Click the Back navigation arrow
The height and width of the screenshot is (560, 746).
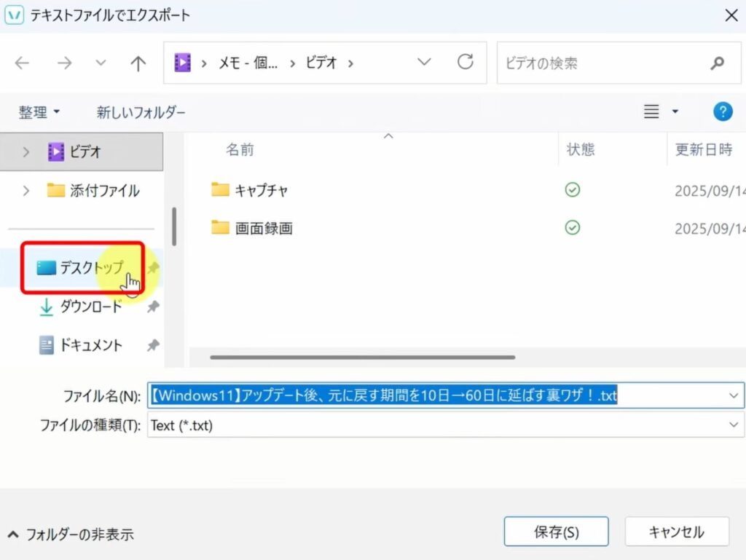[x=22, y=63]
